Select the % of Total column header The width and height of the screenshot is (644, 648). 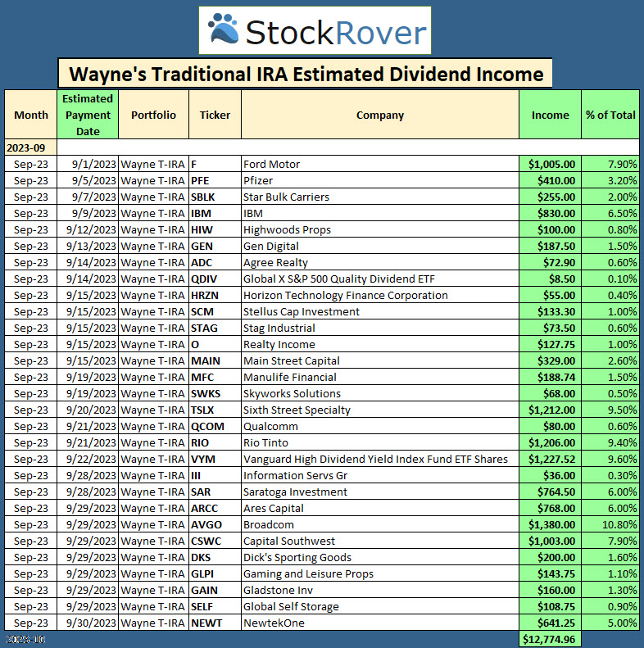(610, 115)
